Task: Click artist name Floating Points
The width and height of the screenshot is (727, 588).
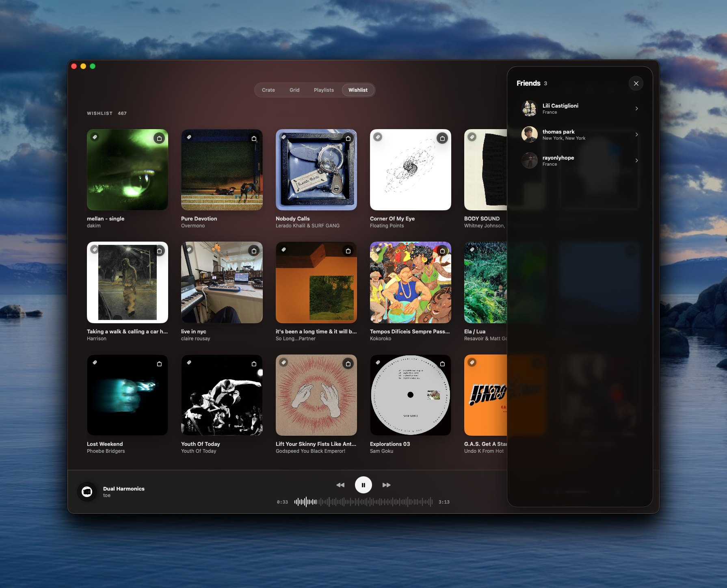Action: point(387,226)
